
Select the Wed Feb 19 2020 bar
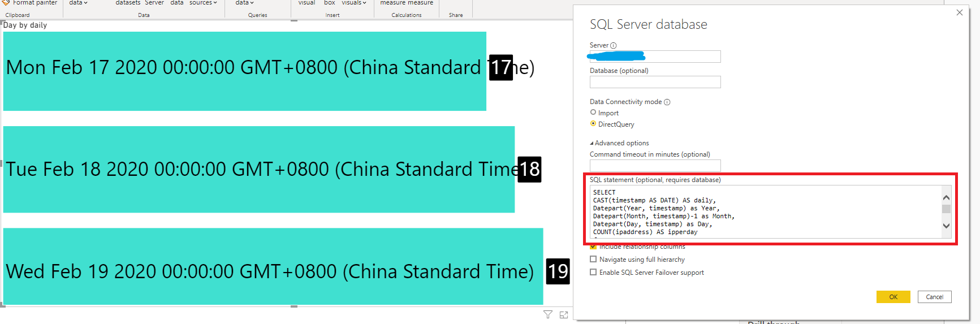pos(273,266)
